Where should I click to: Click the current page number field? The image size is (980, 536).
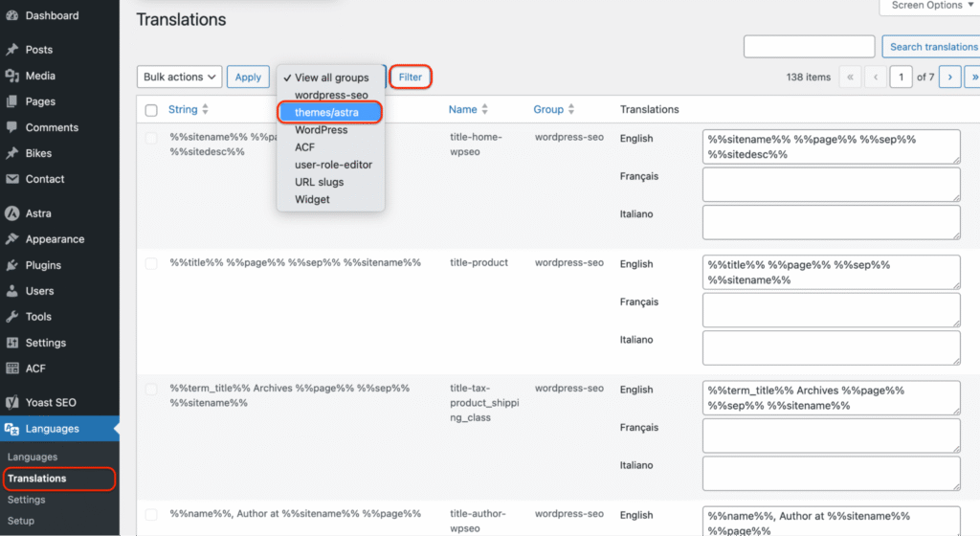click(x=901, y=77)
